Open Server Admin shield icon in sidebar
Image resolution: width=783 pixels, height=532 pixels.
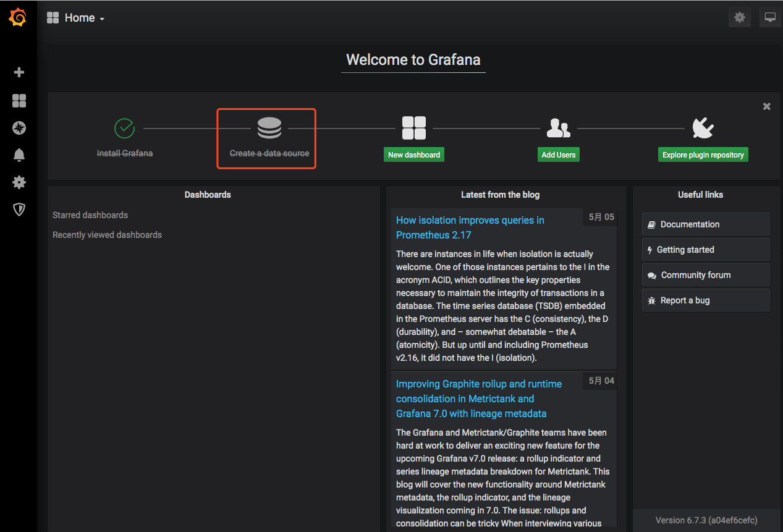19,209
